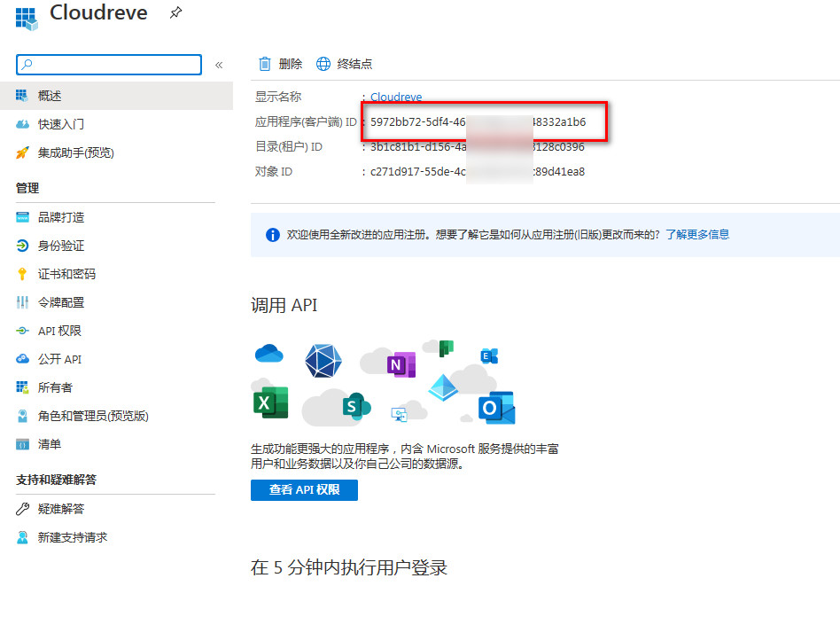The width and height of the screenshot is (840, 617).
Task: Click the 所有者 grid icon
Action: pos(22,387)
